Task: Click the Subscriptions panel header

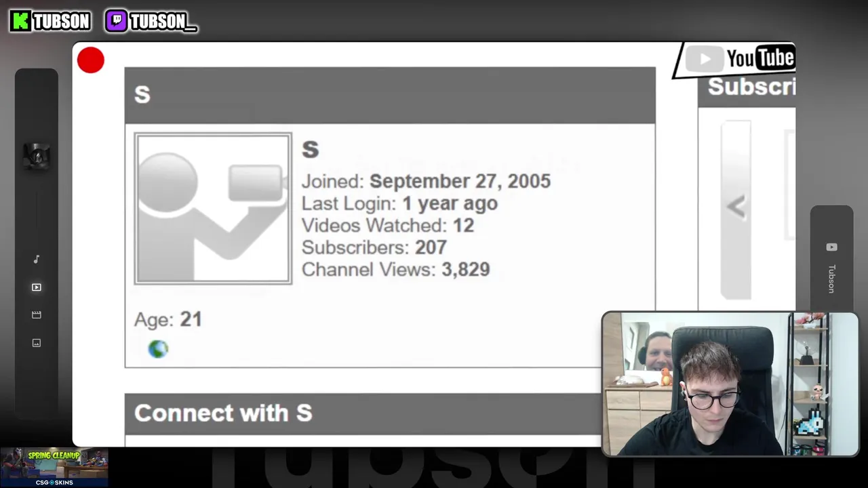Action: click(x=747, y=87)
